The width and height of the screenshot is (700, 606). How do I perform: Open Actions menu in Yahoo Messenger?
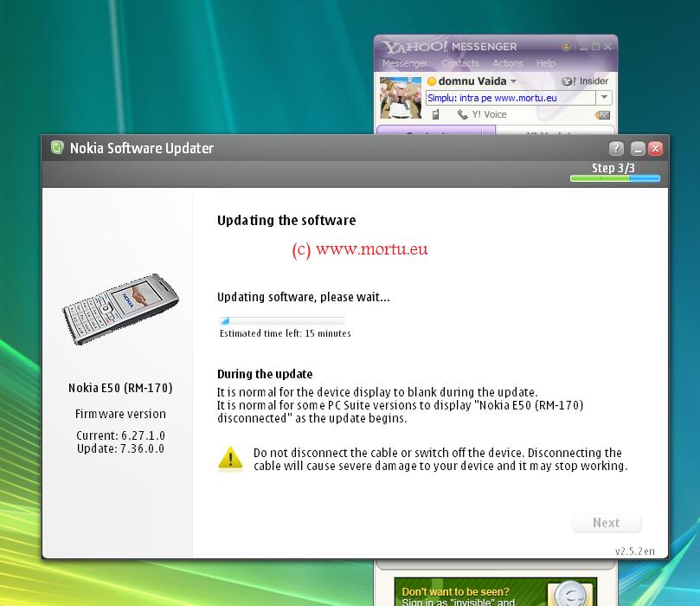pos(508,63)
